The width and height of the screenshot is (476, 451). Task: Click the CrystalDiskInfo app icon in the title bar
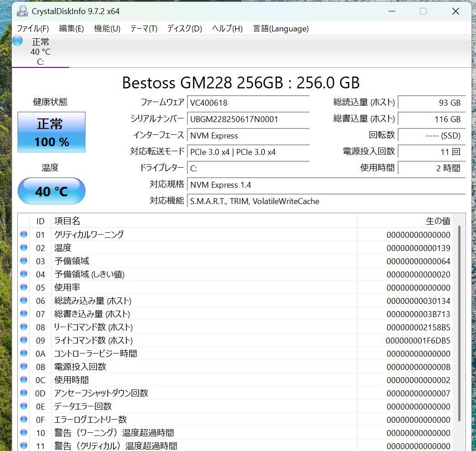(x=22, y=11)
